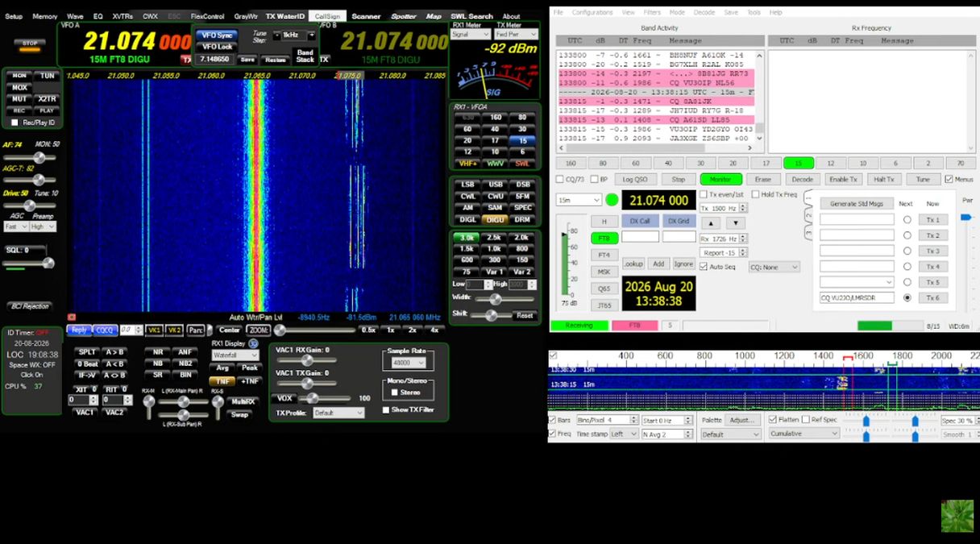Select the 2.5k filter width button
The width and height of the screenshot is (980, 544).
coord(496,238)
